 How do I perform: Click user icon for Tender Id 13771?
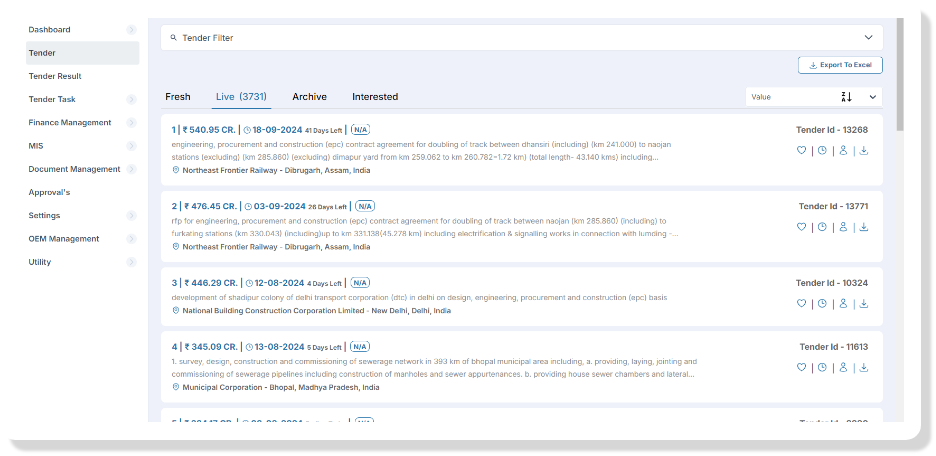[843, 227]
